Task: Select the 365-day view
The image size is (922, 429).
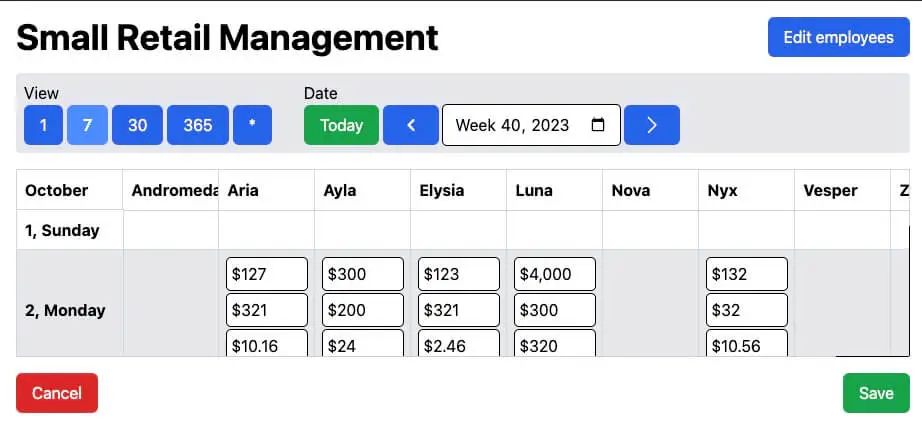Action: (198, 125)
